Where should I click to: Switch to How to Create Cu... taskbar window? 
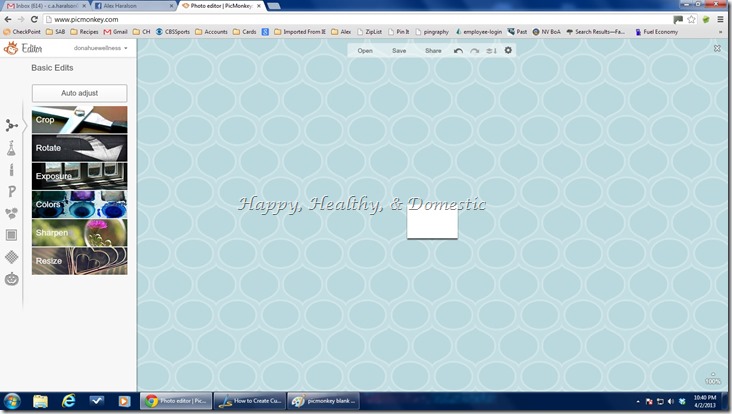[x=250, y=401]
